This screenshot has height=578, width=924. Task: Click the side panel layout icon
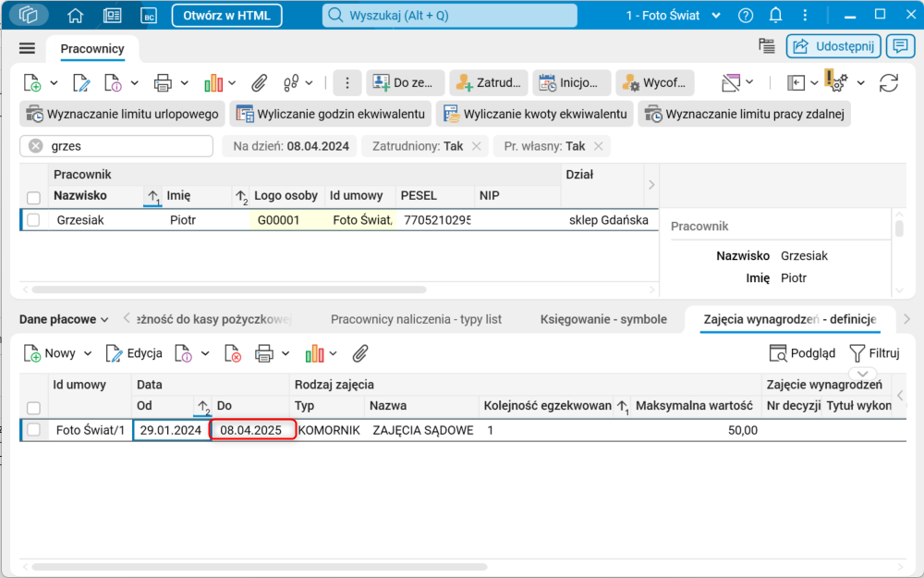796,83
